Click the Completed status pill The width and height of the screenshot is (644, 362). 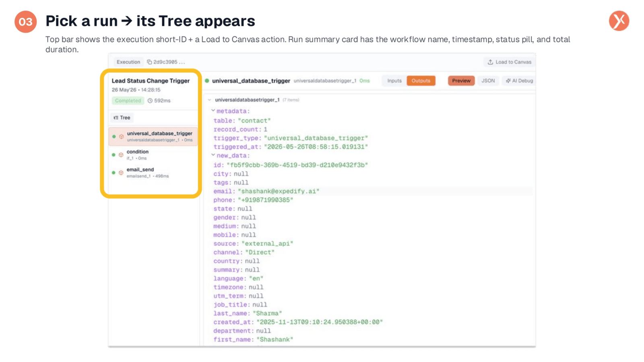pos(128,101)
